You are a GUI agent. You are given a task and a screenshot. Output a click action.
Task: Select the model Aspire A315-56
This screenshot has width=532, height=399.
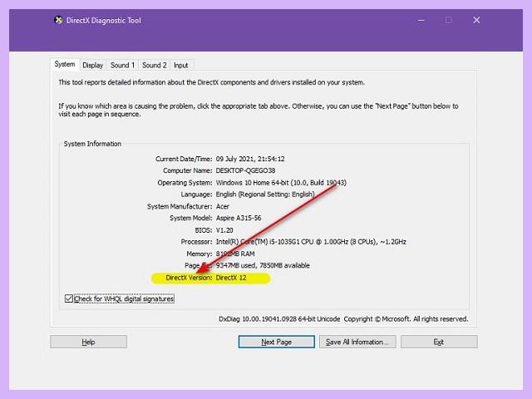pos(239,218)
